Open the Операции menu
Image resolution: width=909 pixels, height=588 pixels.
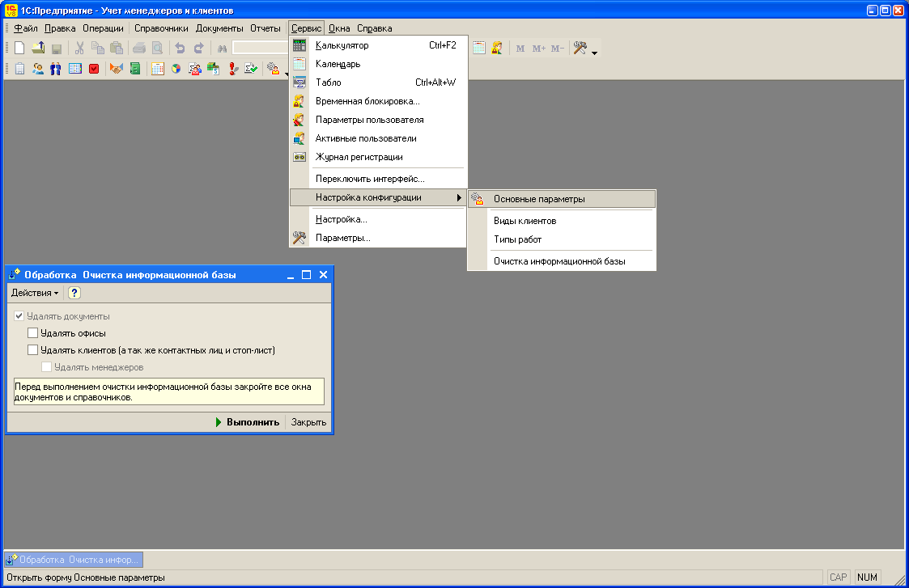point(103,28)
